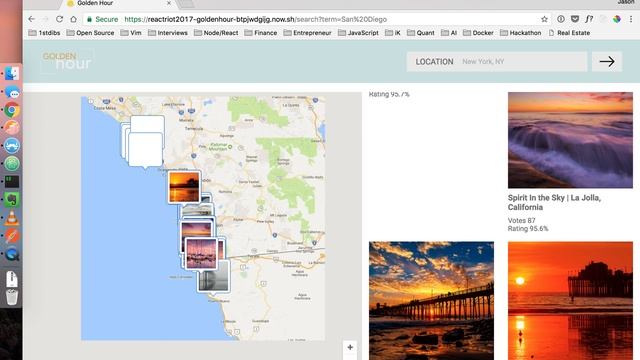Image resolution: width=640 pixels, height=360 pixels.
Task: Open the iK bookmarks folder
Action: pos(393,33)
